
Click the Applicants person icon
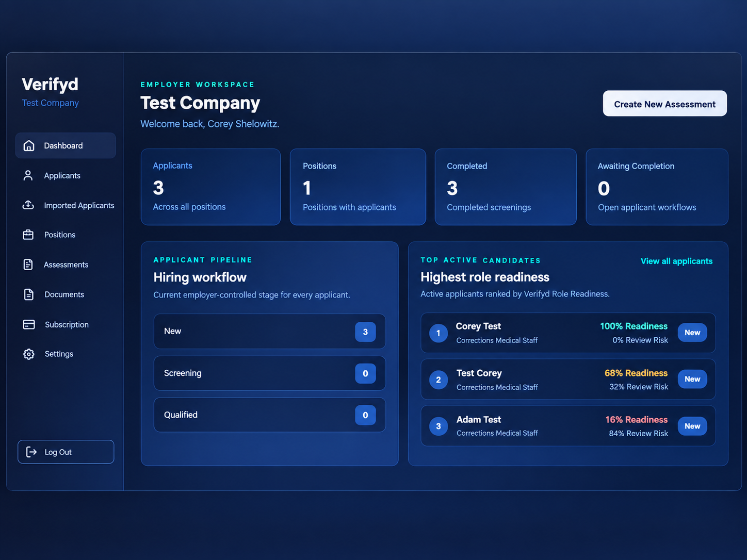[28, 176]
